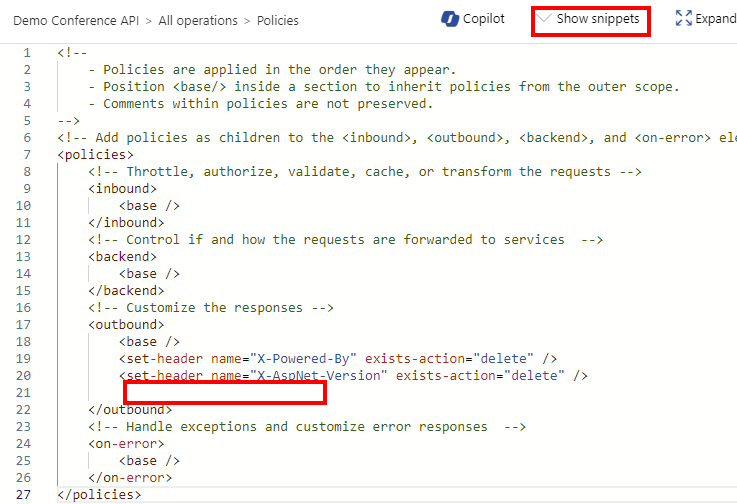Viewport: 737px width, 504px height.
Task: Click the Copilot icon
Action: (449, 19)
